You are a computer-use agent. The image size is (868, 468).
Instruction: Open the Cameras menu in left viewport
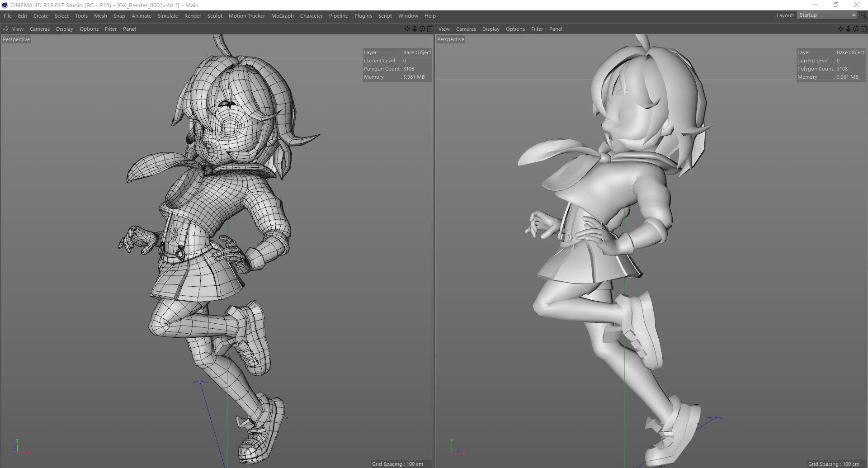tap(39, 29)
